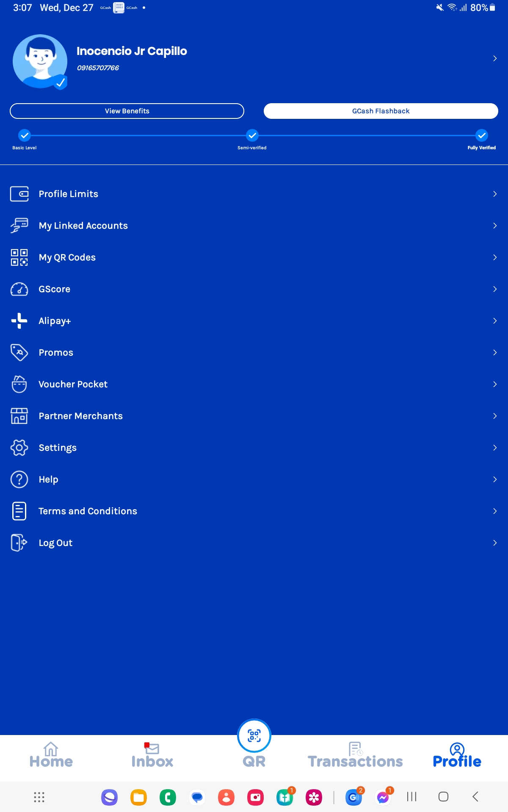
Task: Tap the Basic Level checkmark
Action: (25, 136)
